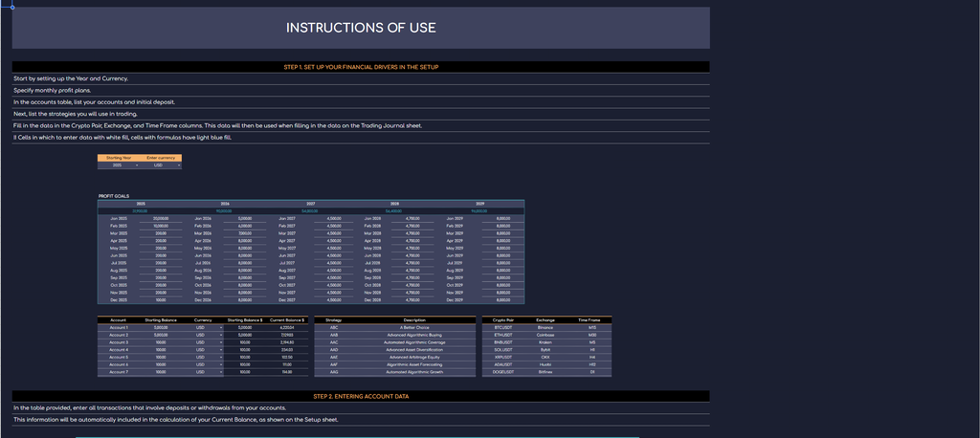Select the SOLUSDT crypto pair cell
Screen dimensions: 980x438
coord(503,350)
